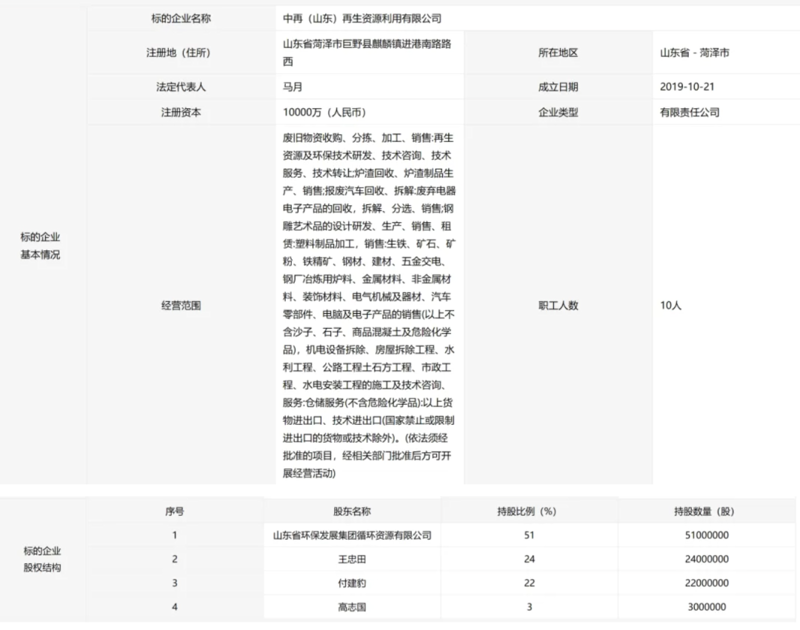The image size is (800, 630).
Task: Click the 成立日期 label
Action: click(558, 87)
